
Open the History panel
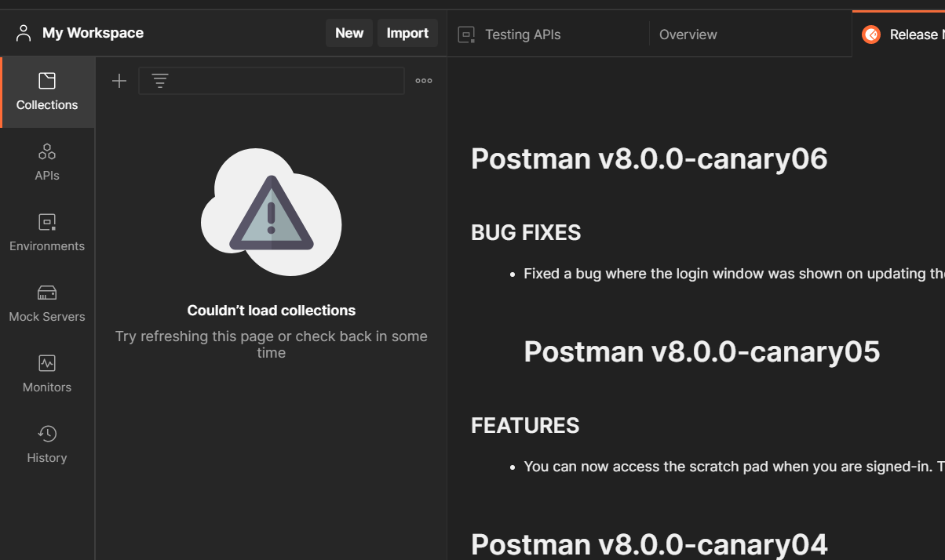point(46,445)
